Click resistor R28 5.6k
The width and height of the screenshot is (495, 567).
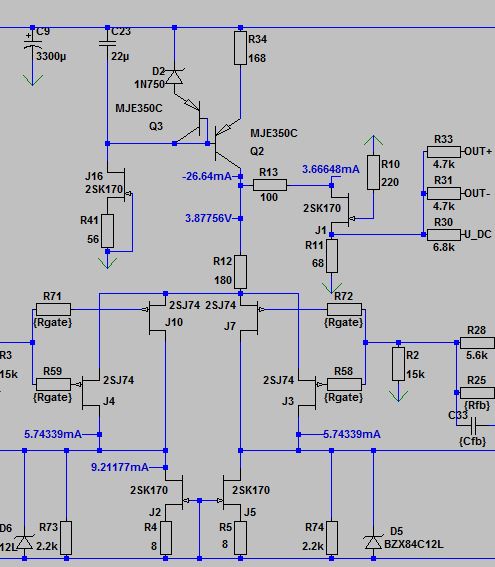tap(477, 343)
